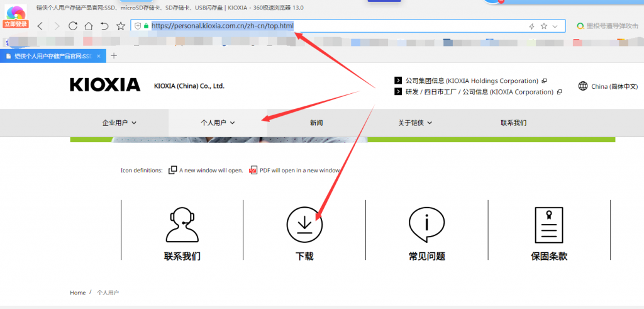Click the green lock icon in the address bar

point(146,26)
